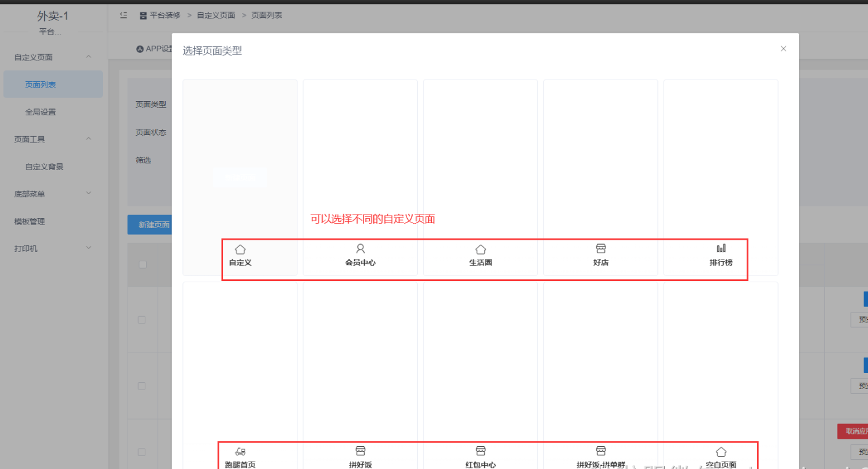The width and height of the screenshot is (868, 469).
Task: Expand the 底部菜单 sidebar group chevron
Action: [x=89, y=194]
